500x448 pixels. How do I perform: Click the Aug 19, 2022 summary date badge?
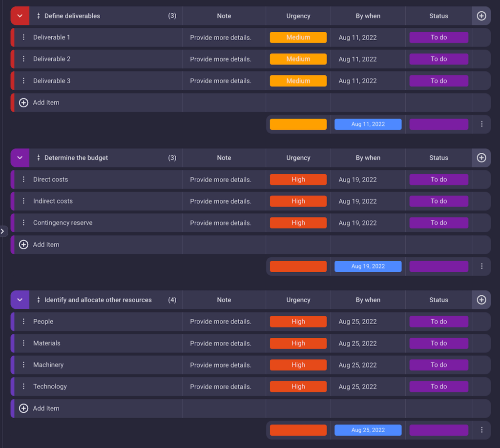point(368,266)
